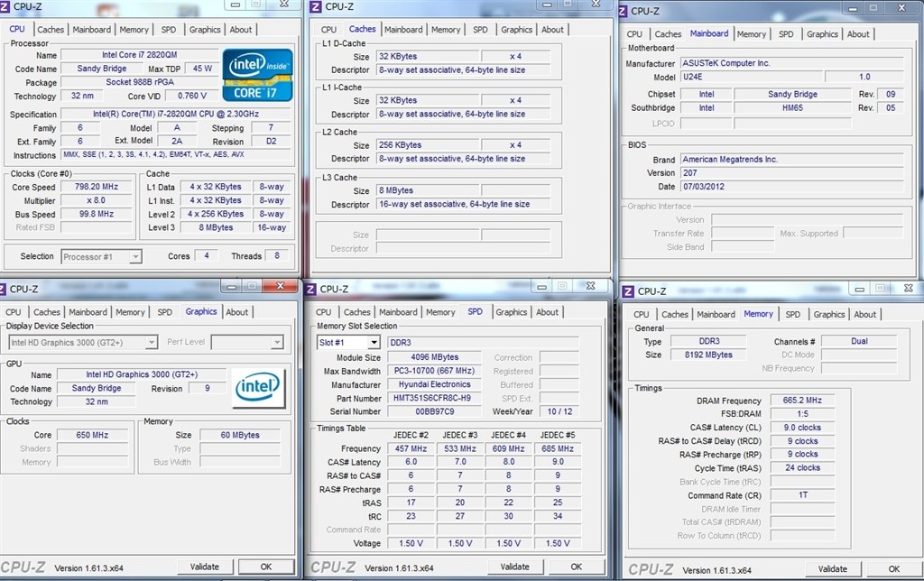Viewport: 924px width, 581px height.
Task: Click OK button in Memory window
Action: (x=894, y=569)
